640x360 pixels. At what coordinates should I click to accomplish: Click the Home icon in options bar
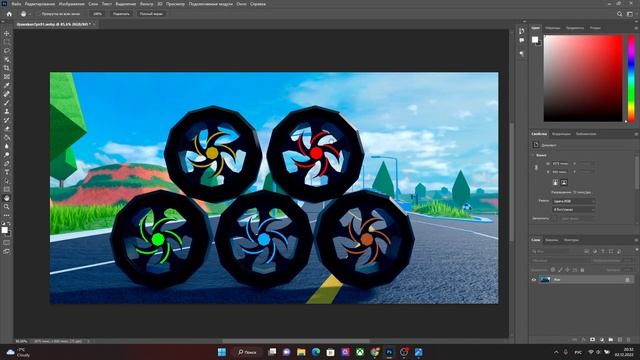click(9, 14)
